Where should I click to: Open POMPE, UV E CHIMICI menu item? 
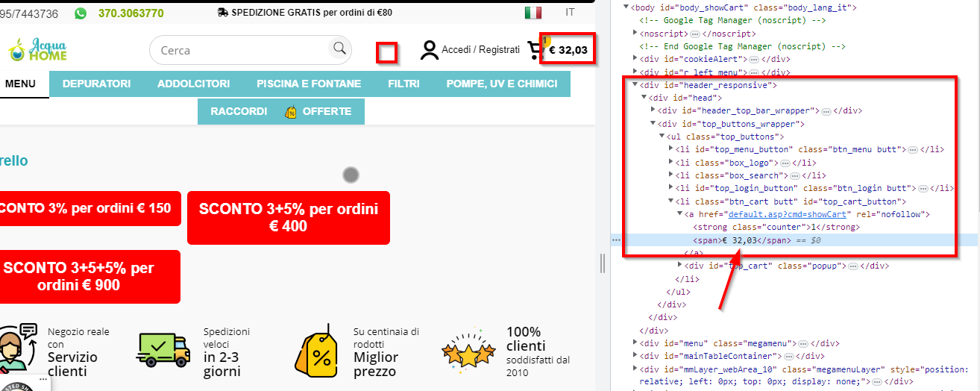[x=502, y=84]
